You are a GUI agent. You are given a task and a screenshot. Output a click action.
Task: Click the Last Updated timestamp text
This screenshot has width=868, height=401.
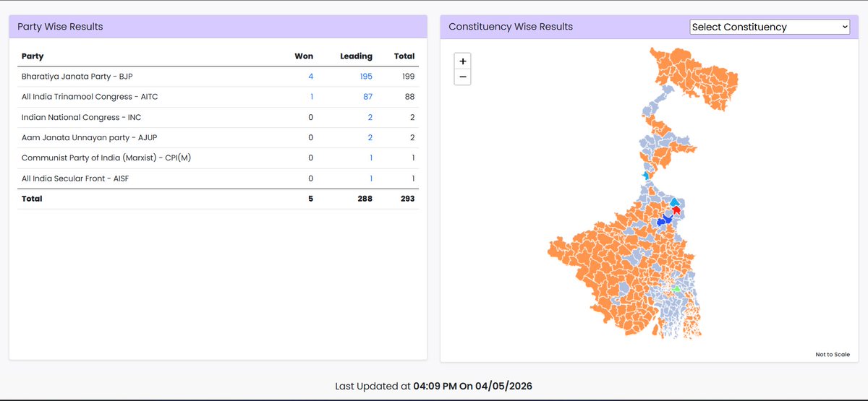pos(434,387)
